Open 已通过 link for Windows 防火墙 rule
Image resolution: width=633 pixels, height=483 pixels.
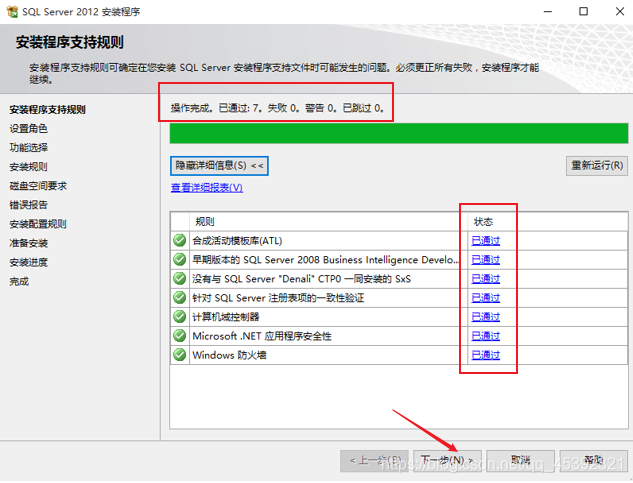(x=486, y=355)
